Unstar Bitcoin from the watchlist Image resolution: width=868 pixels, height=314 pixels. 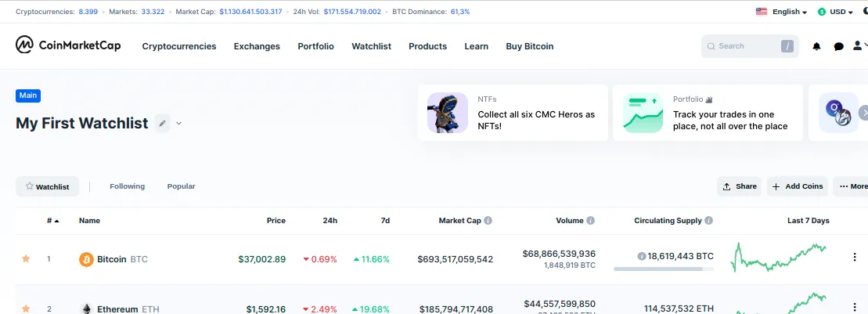[26, 258]
